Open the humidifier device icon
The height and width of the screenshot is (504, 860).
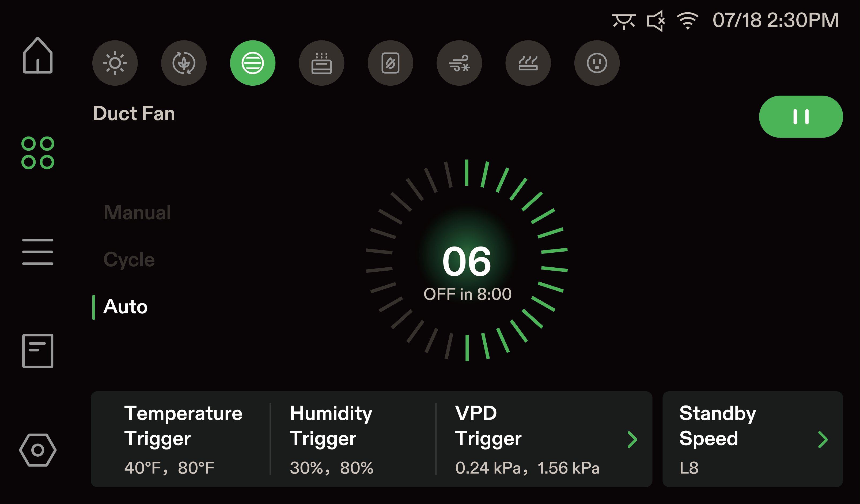click(x=321, y=63)
